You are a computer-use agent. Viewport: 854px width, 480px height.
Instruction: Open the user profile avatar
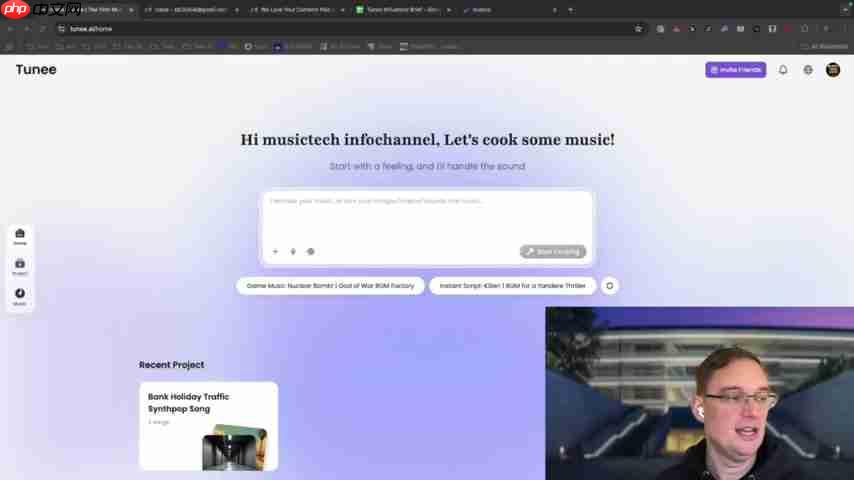[833, 70]
